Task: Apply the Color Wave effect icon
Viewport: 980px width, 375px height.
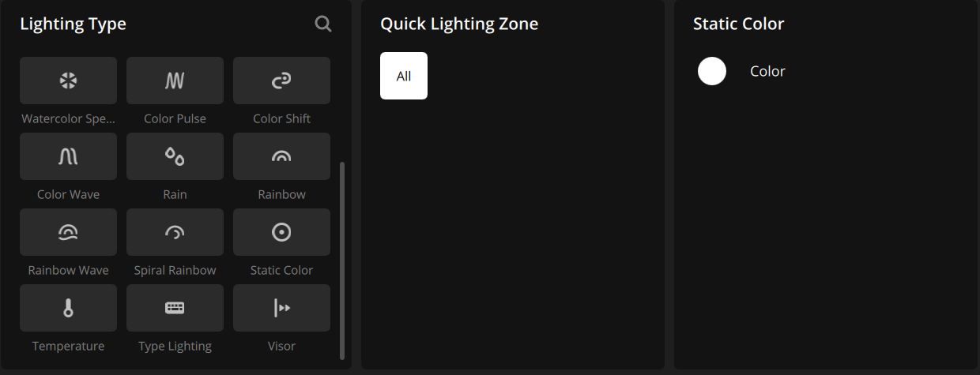Action: pyautogui.click(x=68, y=156)
